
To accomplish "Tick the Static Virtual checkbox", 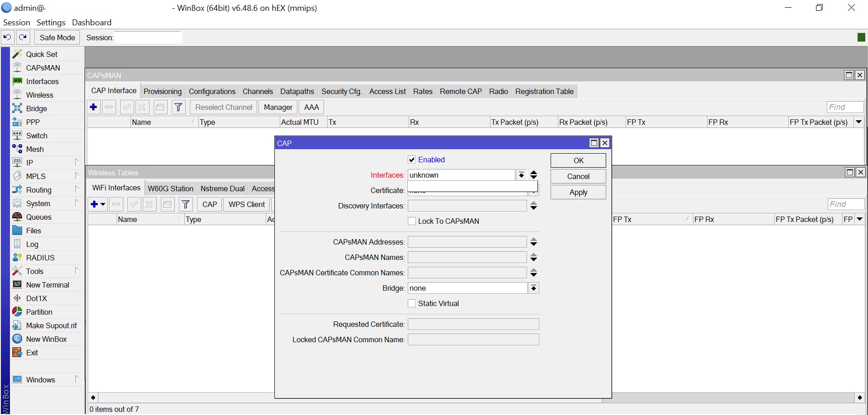I will pos(412,303).
